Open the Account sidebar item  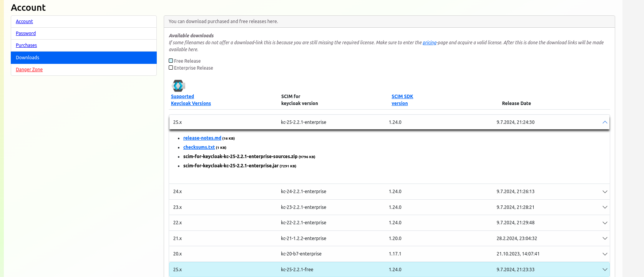tap(24, 22)
